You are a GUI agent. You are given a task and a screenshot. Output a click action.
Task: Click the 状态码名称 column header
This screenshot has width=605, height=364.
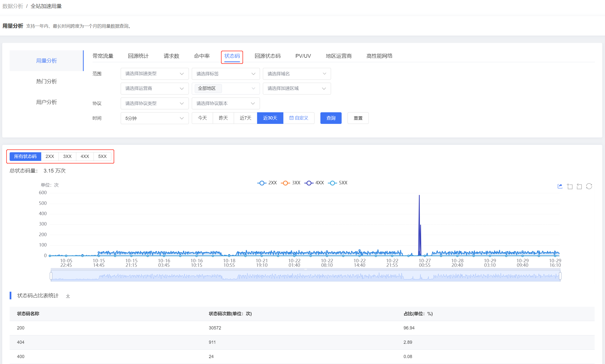[x=28, y=314]
